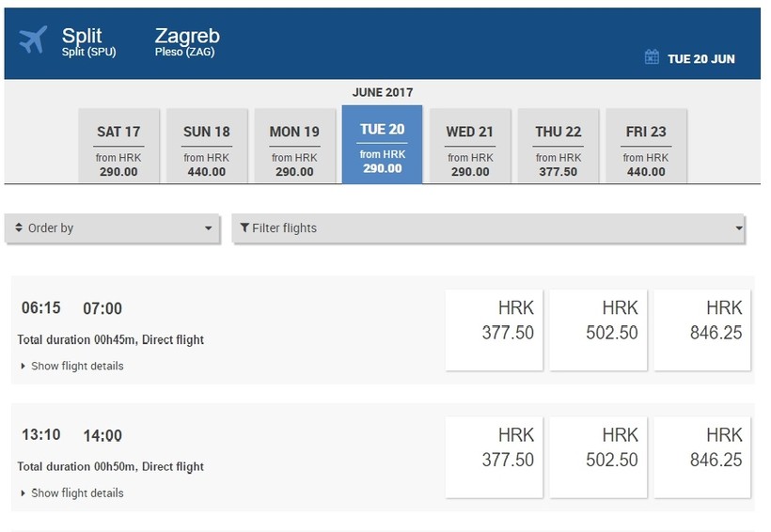This screenshot has width=771, height=532.
Task: Click the sort arrows icon in Order by
Action: [19, 228]
